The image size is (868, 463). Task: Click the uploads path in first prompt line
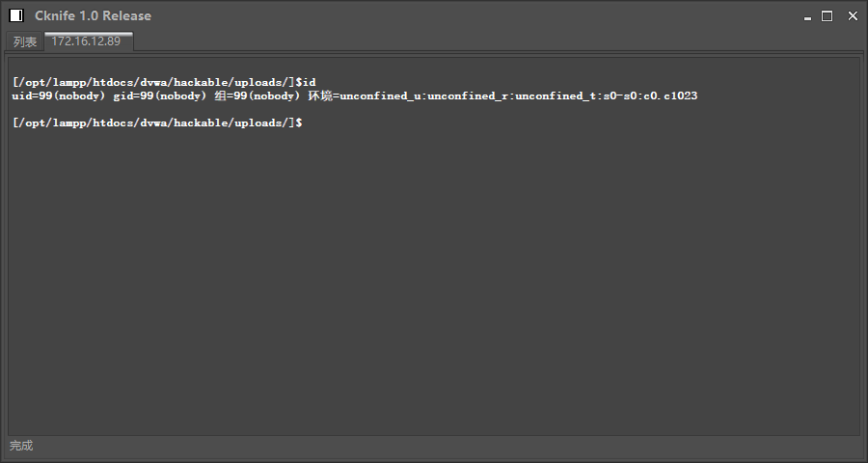(259, 82)
